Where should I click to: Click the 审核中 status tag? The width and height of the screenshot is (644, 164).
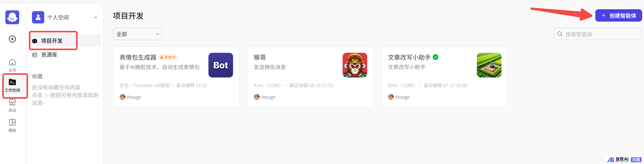168,57
